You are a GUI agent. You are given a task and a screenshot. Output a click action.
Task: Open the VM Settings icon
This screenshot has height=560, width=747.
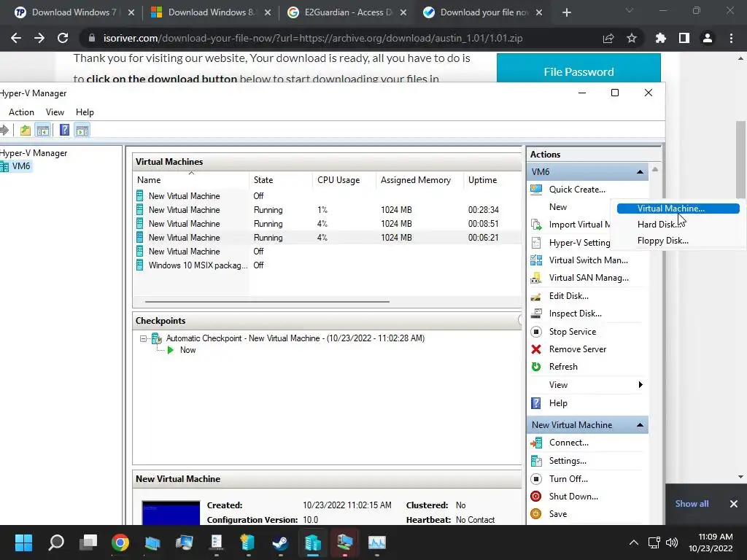point(536,461)
